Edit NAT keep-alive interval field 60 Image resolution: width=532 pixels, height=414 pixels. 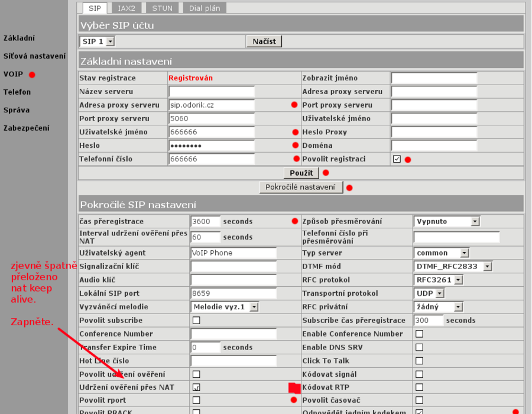pyautogui.click(x=206, y=237)
